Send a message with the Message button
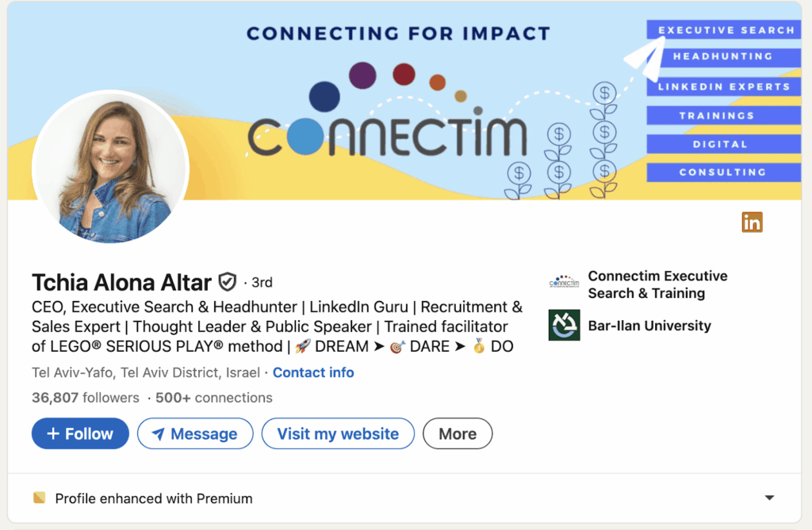The height and width of the screenshot is (530, 812). click(x=194, y=433)
